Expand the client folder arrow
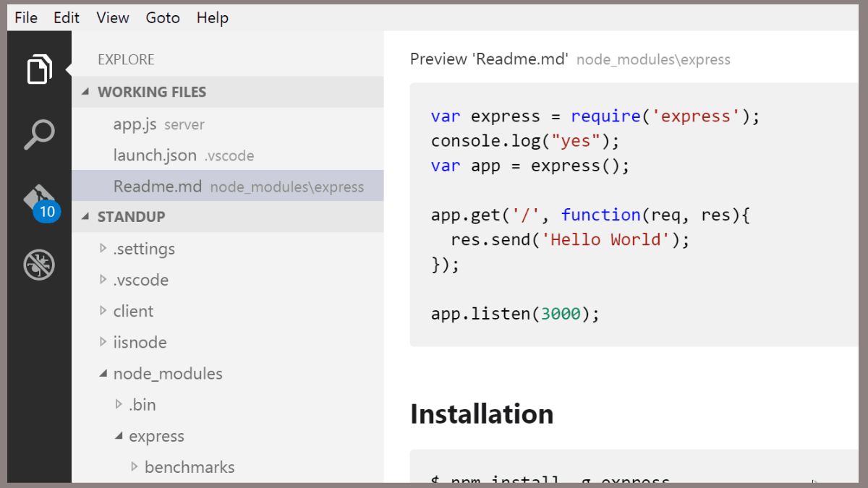Viewport: 868px width, 488px height. 103,311
